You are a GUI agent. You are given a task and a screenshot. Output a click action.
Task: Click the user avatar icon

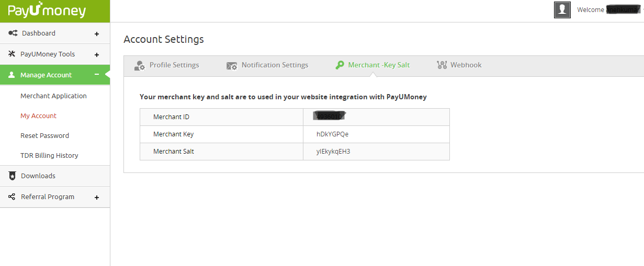[x=562, y=9]
